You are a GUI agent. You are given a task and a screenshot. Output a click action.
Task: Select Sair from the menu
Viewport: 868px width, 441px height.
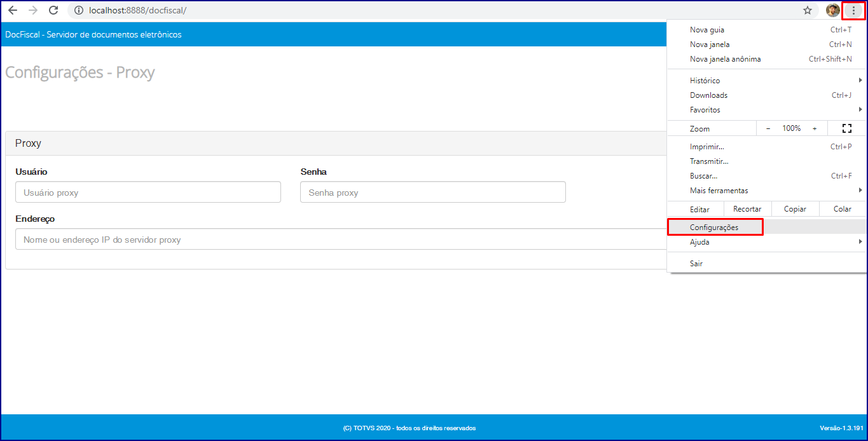767,263
